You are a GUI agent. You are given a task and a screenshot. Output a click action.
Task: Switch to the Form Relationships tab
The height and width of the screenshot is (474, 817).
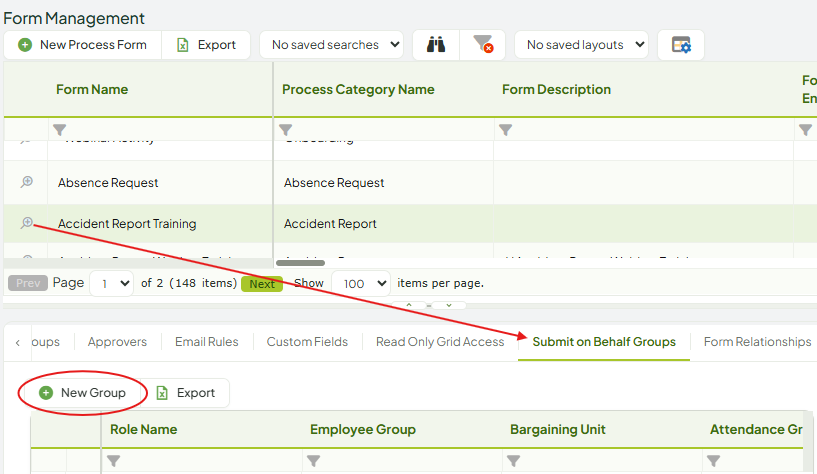click(x=757, y=342)
